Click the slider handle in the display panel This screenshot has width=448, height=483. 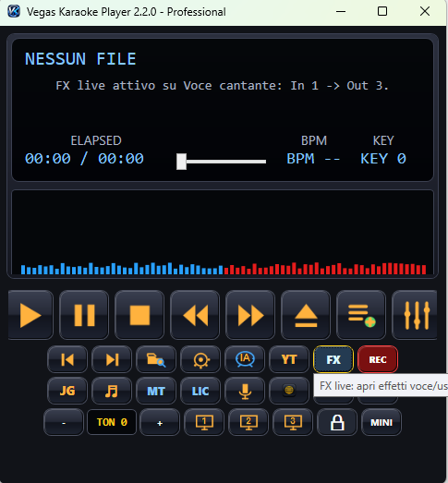[x=181, y=162]
